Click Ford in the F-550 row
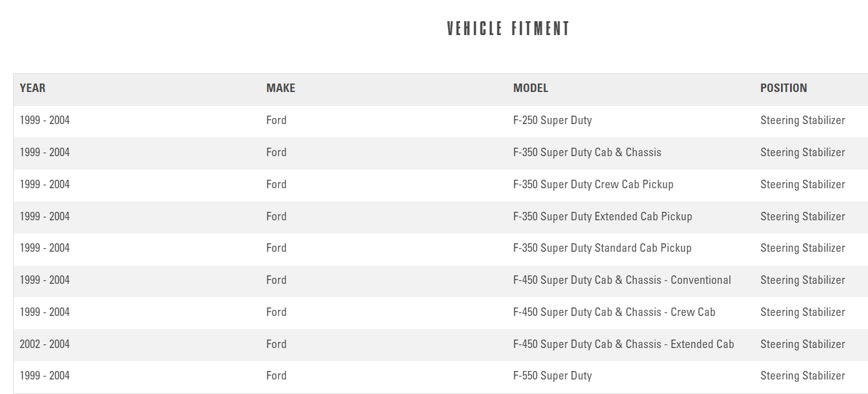This screenshot has width=868, height=394. (x=276, y=376)
